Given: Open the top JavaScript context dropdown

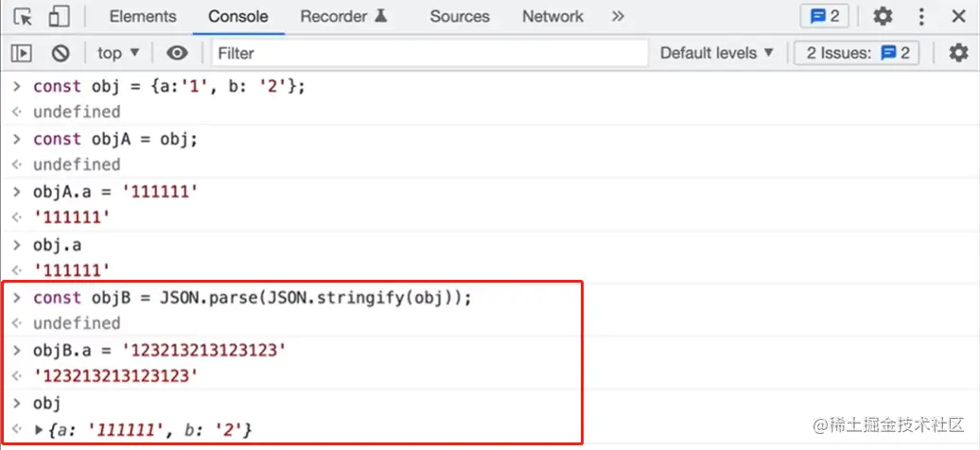Looking at the screenshot, I should click(118, 53).
